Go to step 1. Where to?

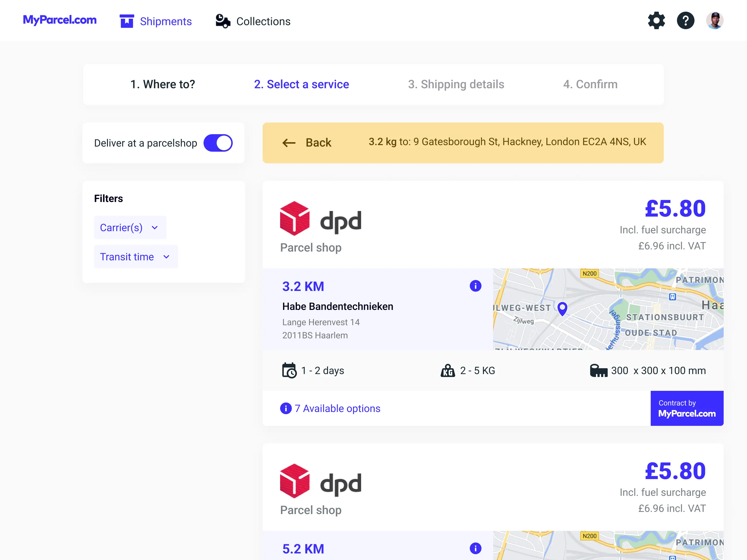pos(163,84)
